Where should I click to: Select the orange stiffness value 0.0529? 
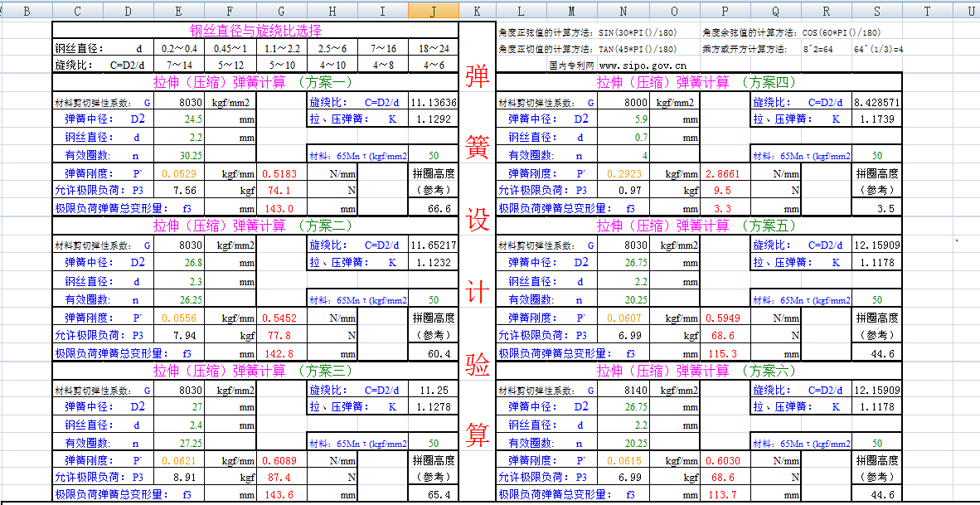(179, 174)
